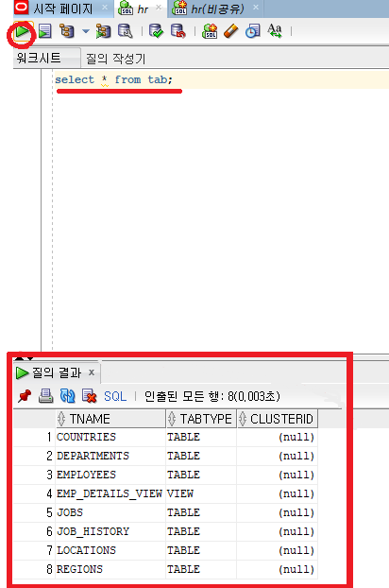Close the 질의 결과 tab
Viewport: 389px width, 588px height.
click(x=92, y=372)
